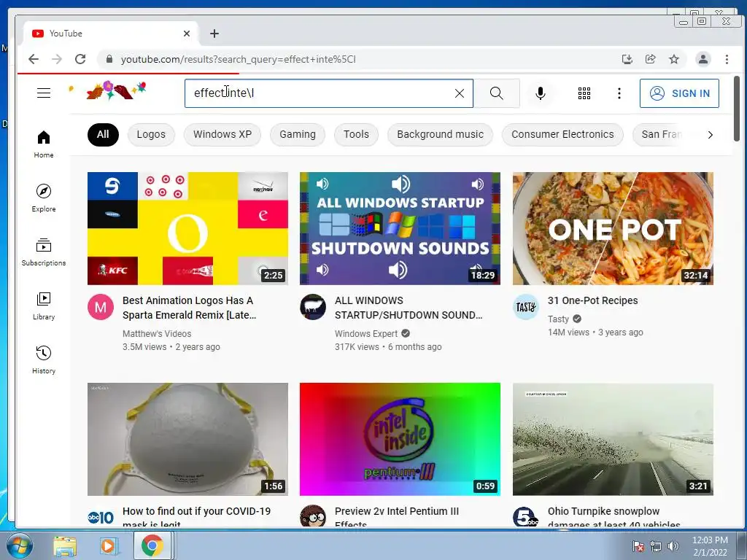
Task: Go to Home in the sidebar
Action: 43,144
